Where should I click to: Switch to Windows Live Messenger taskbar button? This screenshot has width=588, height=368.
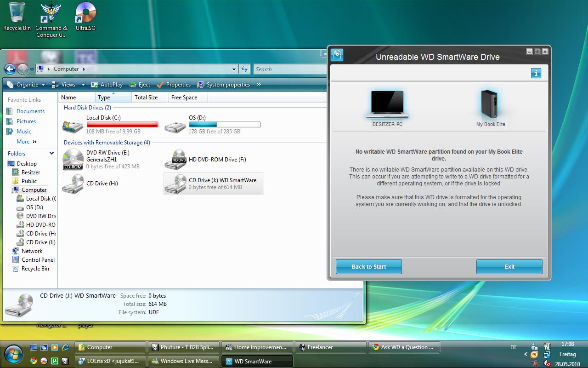click(184, 361)
